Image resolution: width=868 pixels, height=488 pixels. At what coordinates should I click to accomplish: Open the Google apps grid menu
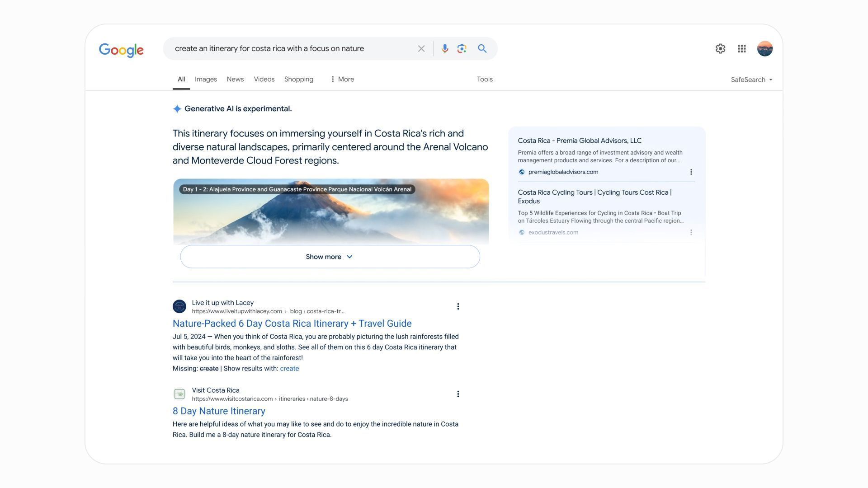pyautogui.click(x=741, y=48)
